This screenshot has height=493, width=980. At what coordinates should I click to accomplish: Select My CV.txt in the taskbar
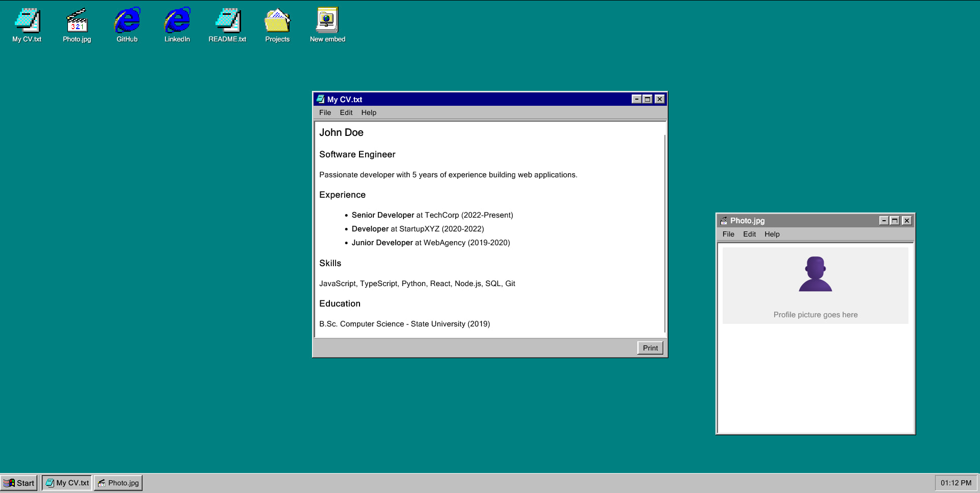[66, 482]
